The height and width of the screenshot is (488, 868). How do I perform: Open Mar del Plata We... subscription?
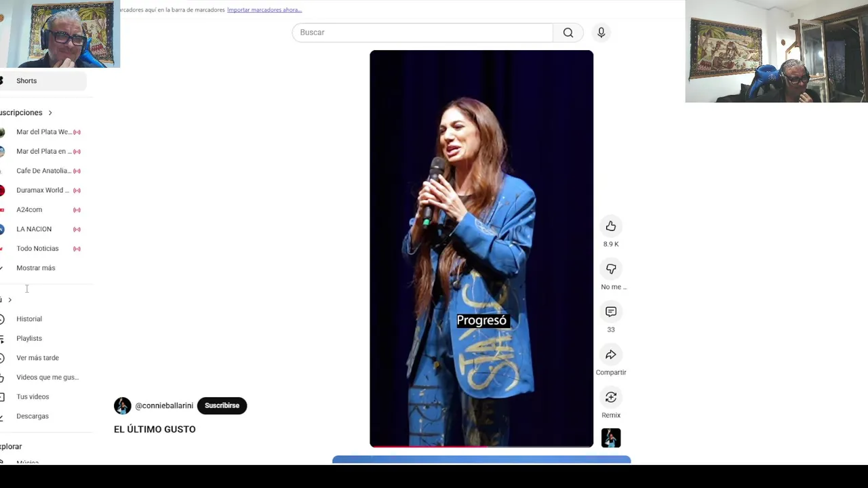point(43,132)
